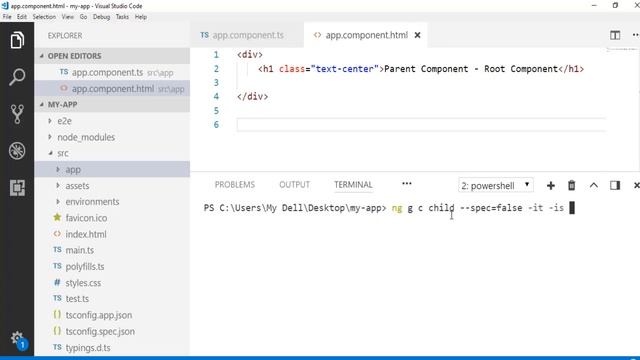Open the Selection menu
This screenshot has width=640, height=360.
tap(44, 17)
